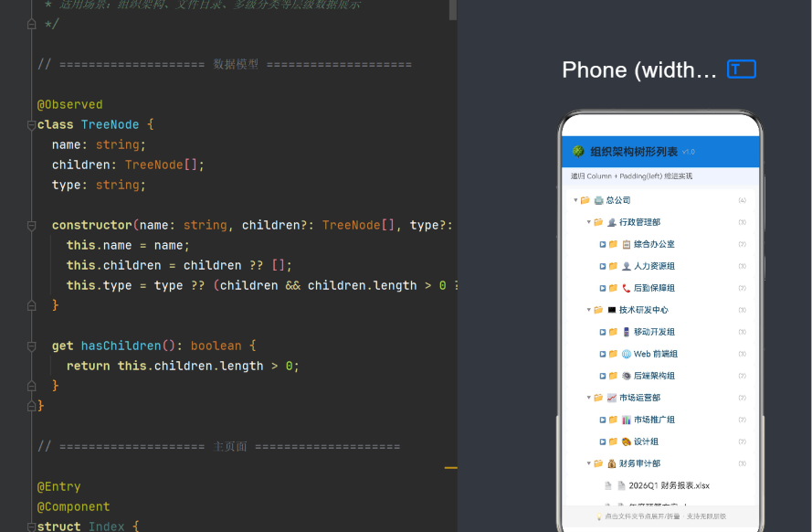Click the tree logo icon in the preview title bar
812x532 pixels.
coord(578,151)
